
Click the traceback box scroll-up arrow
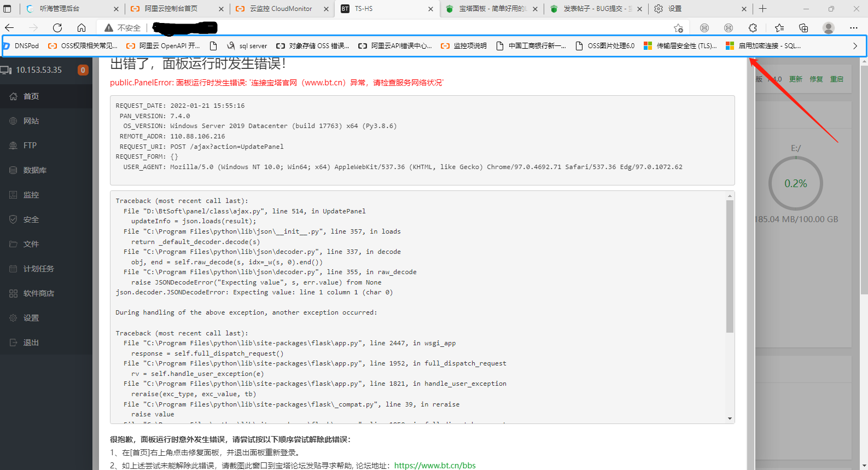tap(730, 196)
